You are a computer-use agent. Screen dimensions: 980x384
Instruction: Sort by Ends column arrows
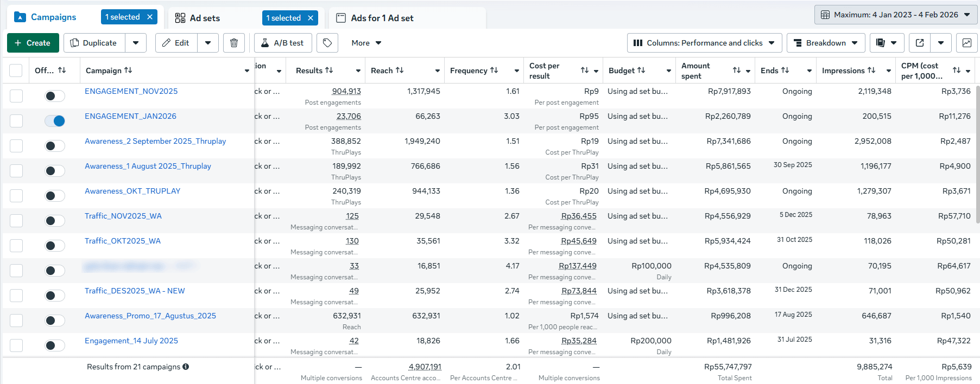(x=785, y=71)
